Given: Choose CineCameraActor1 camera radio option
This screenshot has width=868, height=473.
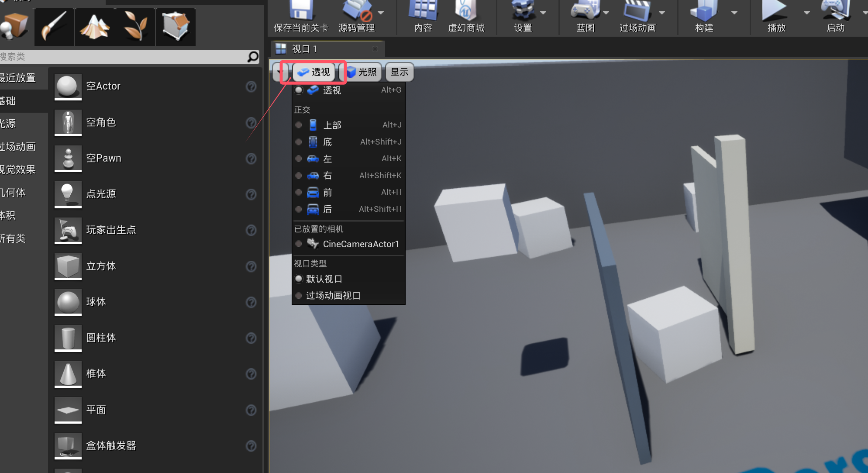Looking at the screenshot, I should [x=299, y=244].
